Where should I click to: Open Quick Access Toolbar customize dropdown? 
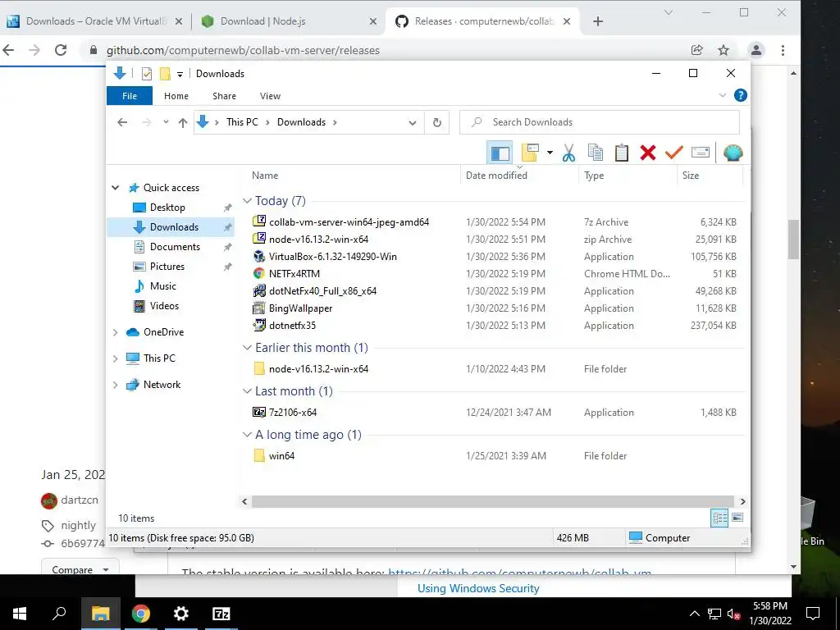click(x=180, y=75)
